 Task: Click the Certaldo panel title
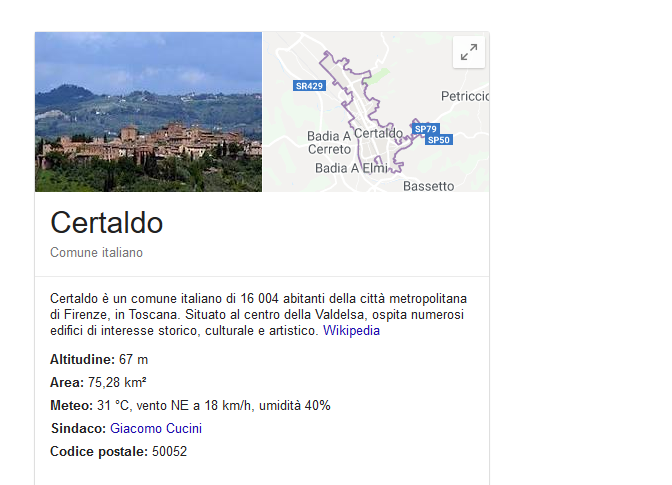[x=106, y=222]
